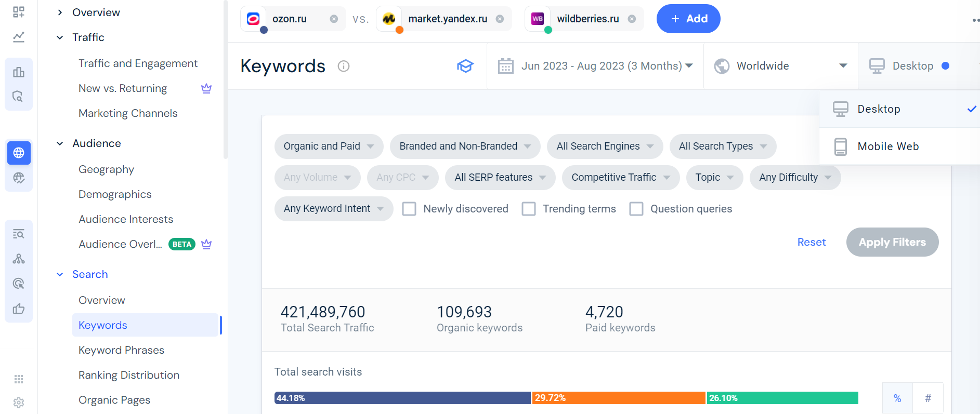
Task: Open the Worldwide country dropdown
Action: tap(781, 66)
